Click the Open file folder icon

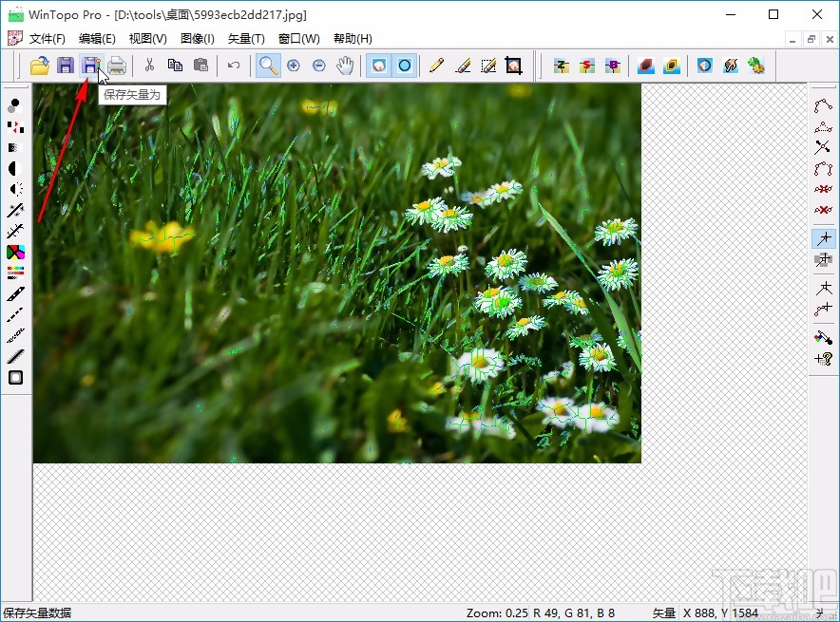click(x=39, y=66)
